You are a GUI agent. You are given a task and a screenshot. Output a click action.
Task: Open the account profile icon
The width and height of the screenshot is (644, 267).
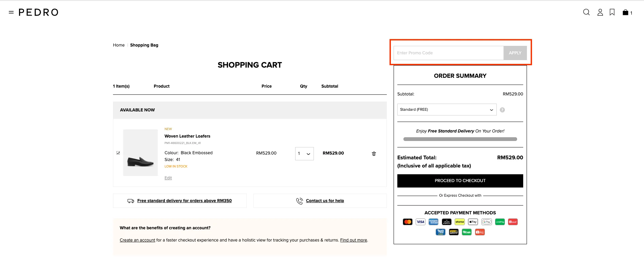[600, 12]
